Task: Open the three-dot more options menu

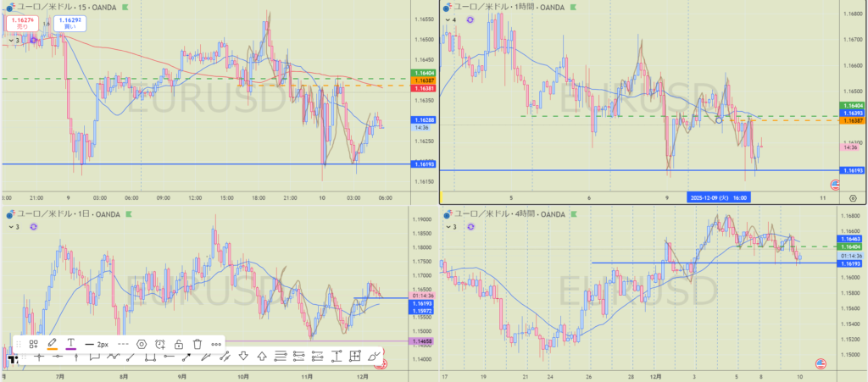Action: pos(217,345)
